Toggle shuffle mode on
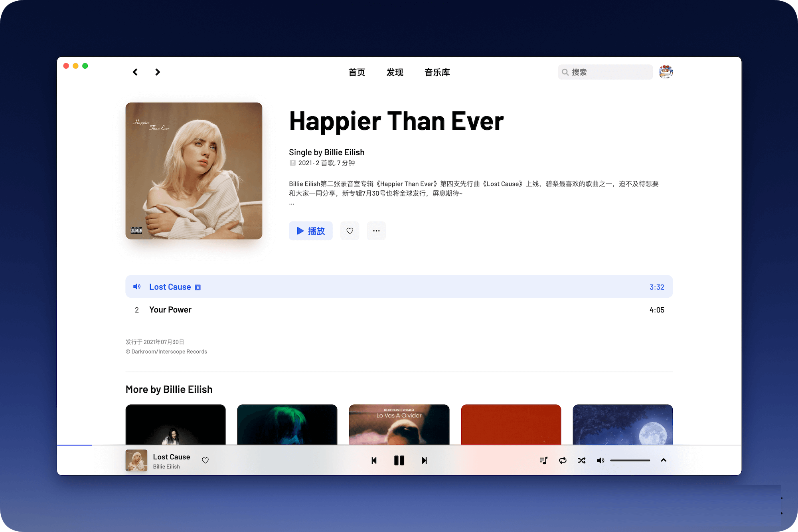 582,460
